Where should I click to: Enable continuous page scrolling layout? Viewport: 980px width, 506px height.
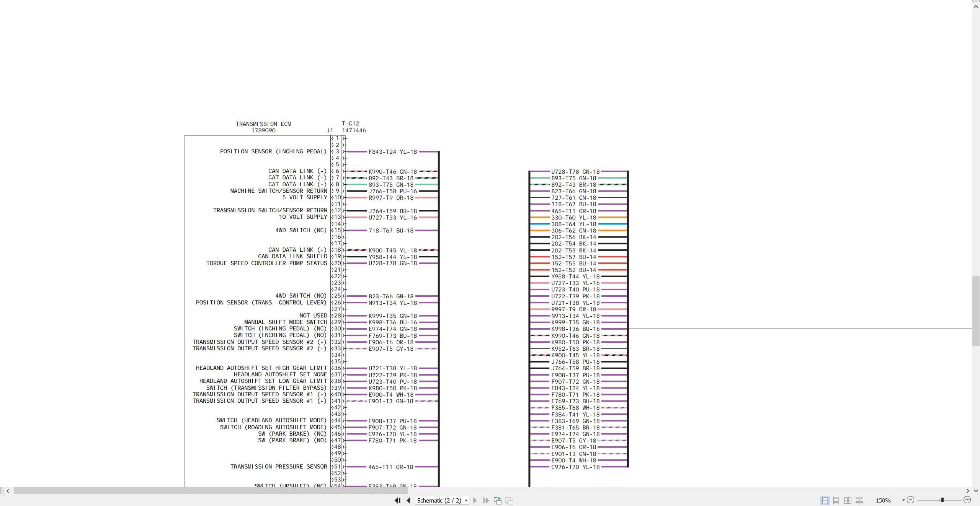836,500
